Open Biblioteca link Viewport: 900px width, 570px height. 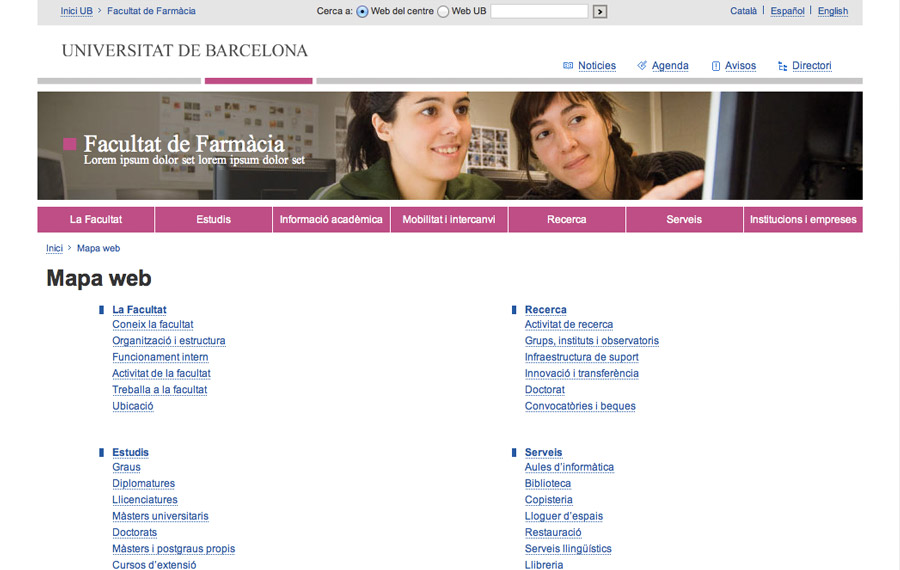(x=548, y=483)
